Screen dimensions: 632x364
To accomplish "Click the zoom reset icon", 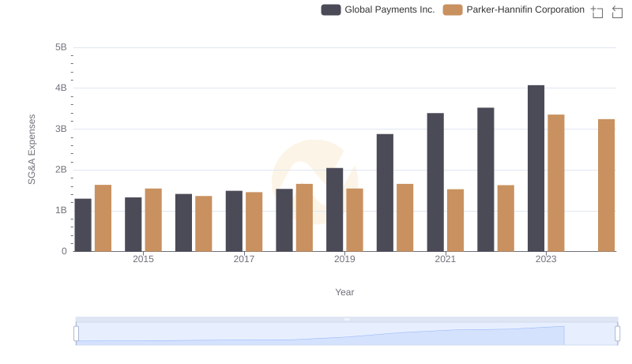I will 617,12.
